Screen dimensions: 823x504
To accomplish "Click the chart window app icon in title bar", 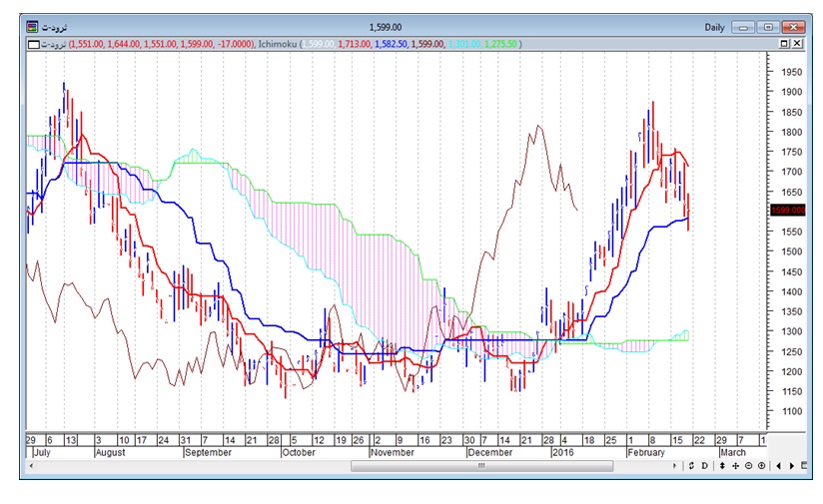I will point(33,27).
